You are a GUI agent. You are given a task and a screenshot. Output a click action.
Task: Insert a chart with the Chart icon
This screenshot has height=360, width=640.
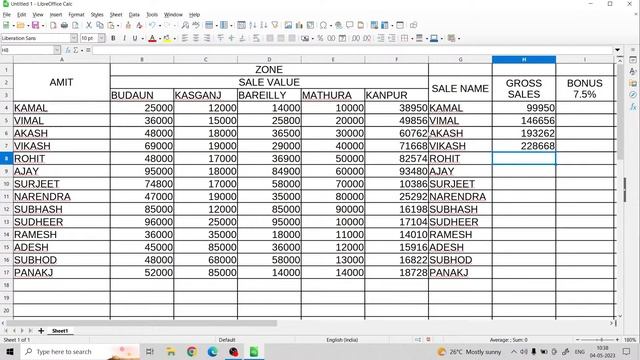299,25
